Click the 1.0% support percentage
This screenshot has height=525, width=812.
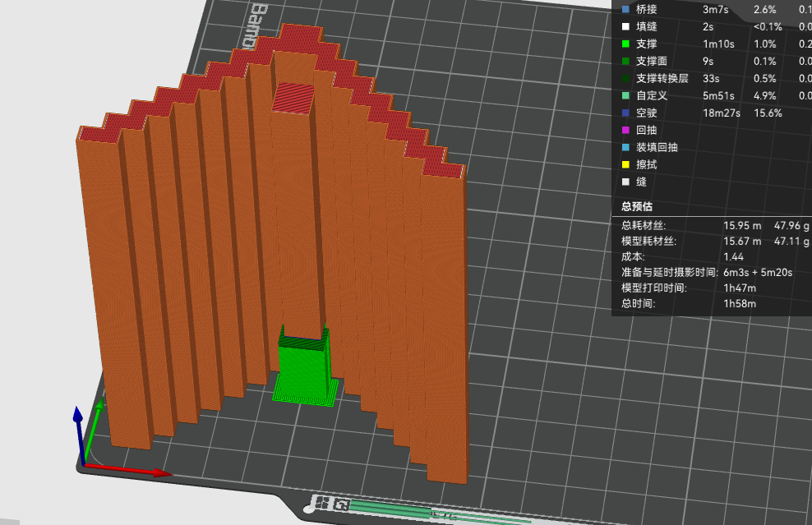click(x=764, y=44)
